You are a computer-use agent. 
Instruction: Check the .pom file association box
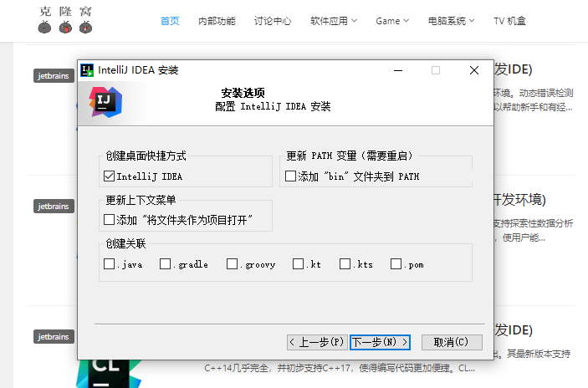pos(396,264)
